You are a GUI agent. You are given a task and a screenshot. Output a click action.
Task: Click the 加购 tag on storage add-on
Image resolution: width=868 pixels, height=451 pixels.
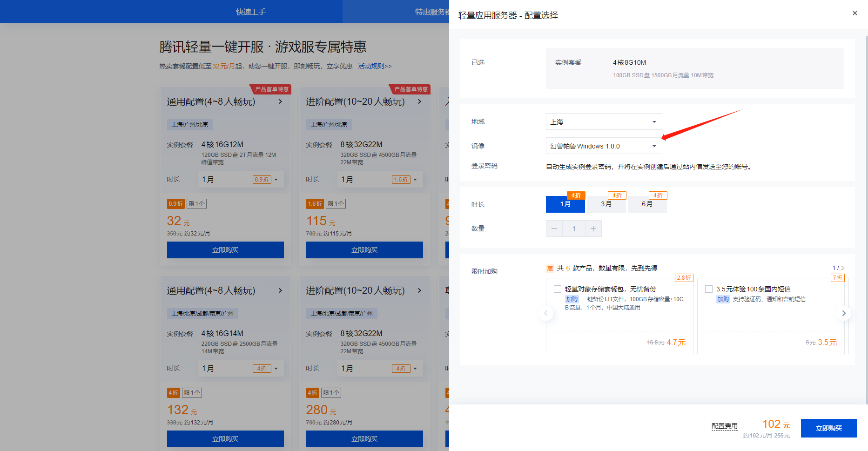[572, 299]
